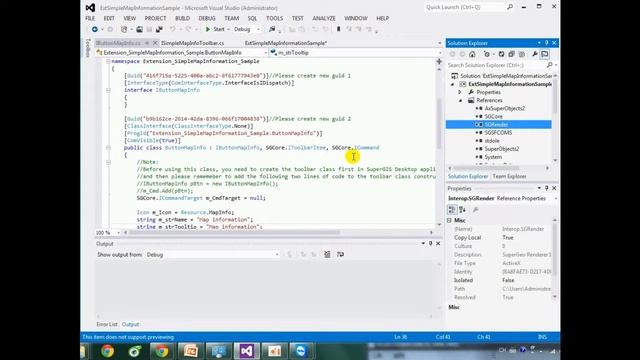640x360 pixels.
Task: Click the Show All Files icon
Action: pyautogui.click(x=522, y=54)
